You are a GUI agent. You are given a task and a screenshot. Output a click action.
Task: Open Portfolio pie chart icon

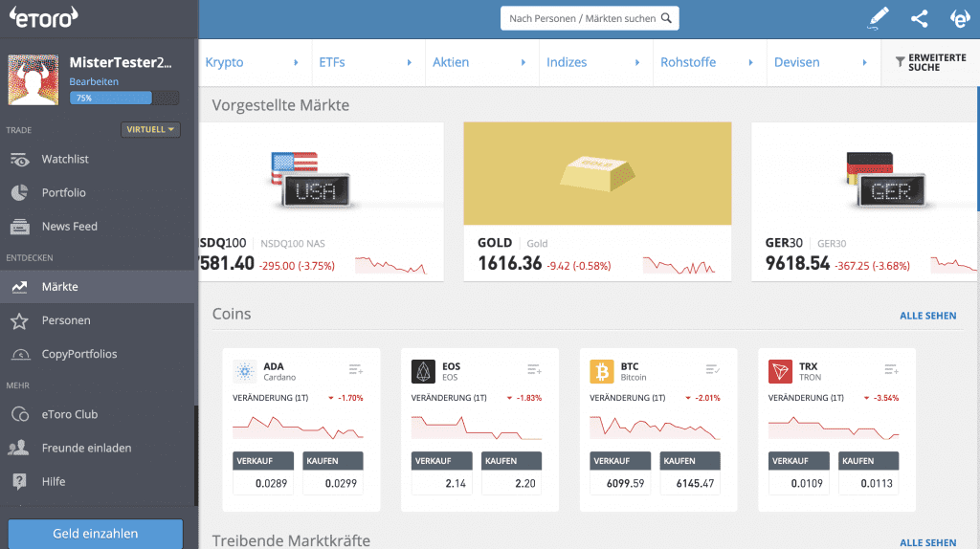pyautogui.click(x=20, y=193)
